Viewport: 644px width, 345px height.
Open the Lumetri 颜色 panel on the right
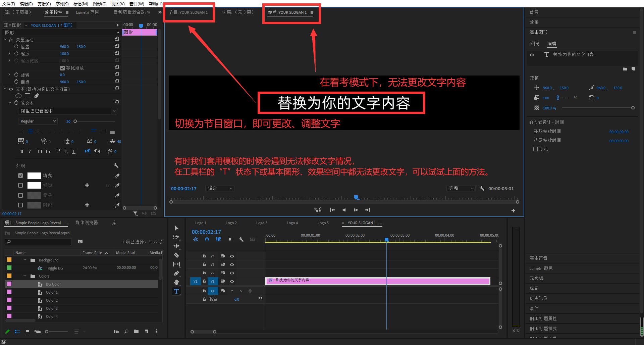coord(540,268)
